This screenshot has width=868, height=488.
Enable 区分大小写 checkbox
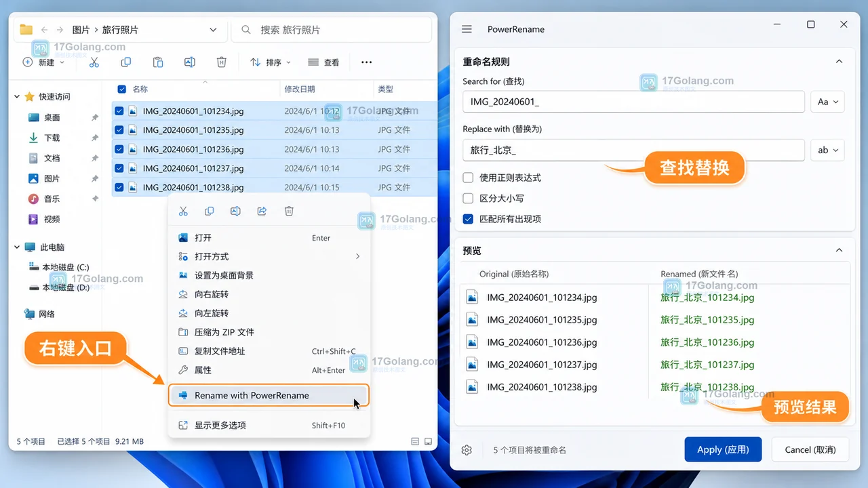coord(468,199)
